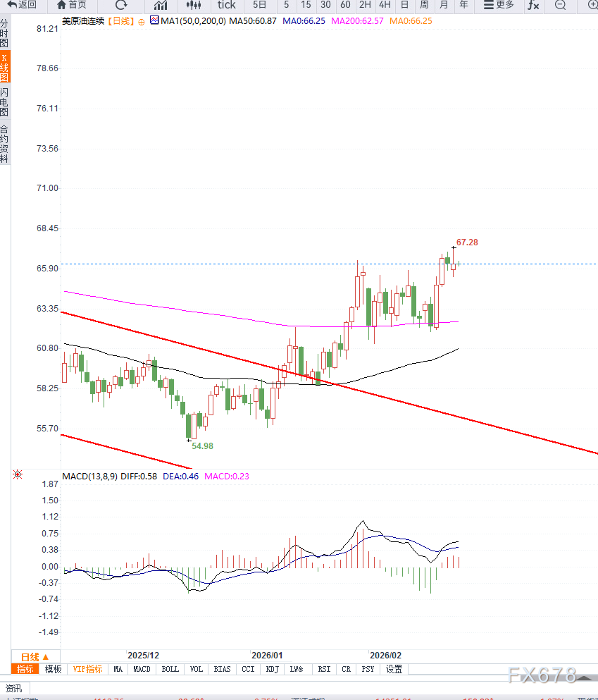Click the eye indicator icon next to MACD panel
Viewport: 598px width, 700px height.
(18, 474)
